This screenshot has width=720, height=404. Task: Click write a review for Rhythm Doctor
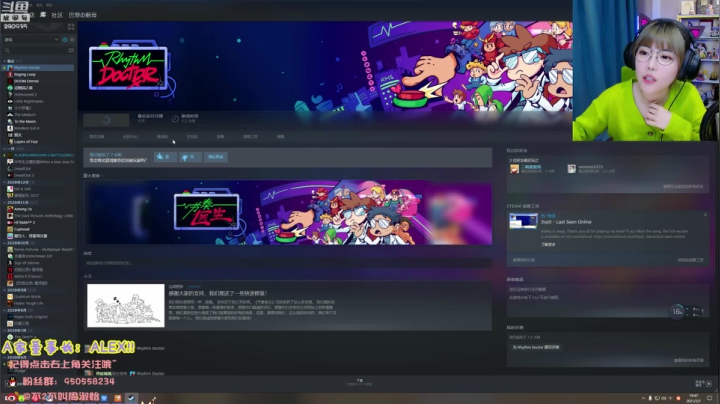536,348
